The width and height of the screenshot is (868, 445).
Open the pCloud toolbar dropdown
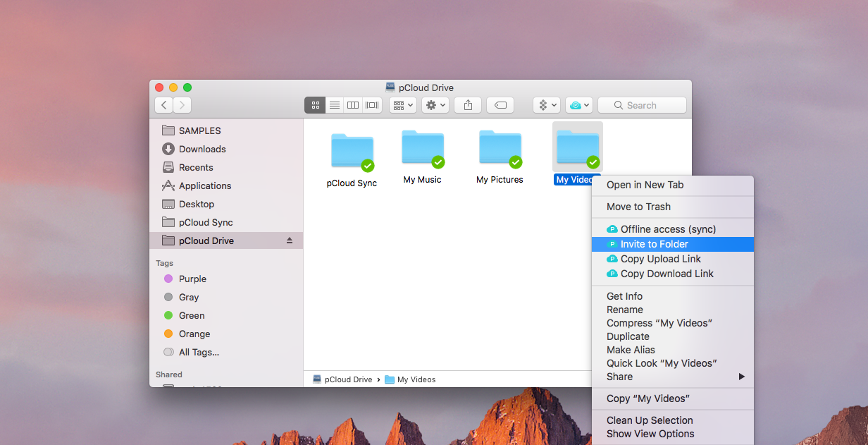(579, 105)
